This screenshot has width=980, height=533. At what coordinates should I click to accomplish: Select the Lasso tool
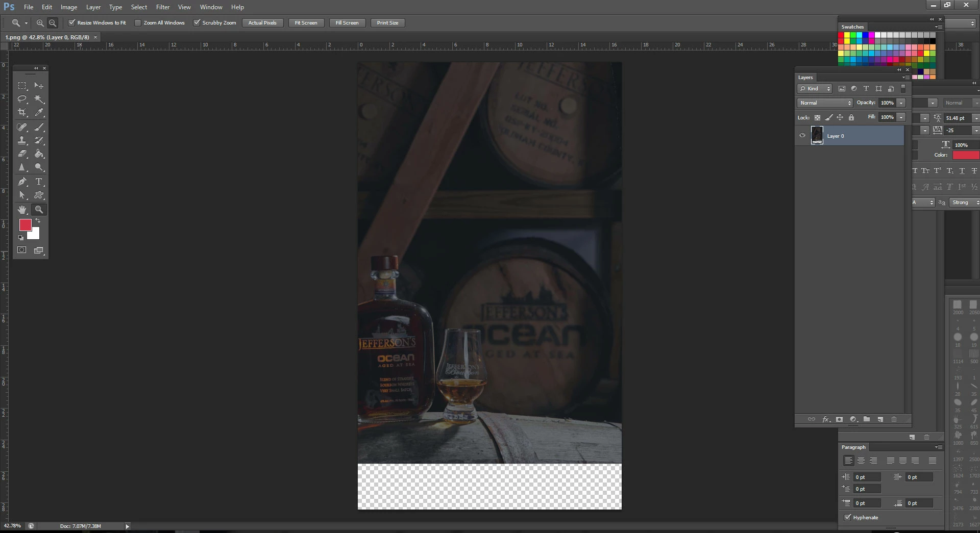[22, 99]
